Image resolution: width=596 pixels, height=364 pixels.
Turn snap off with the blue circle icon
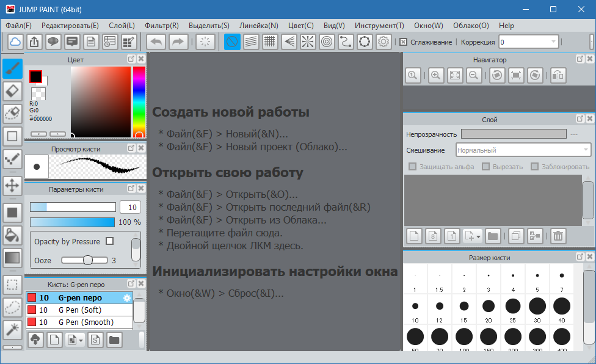pos(232,42)
